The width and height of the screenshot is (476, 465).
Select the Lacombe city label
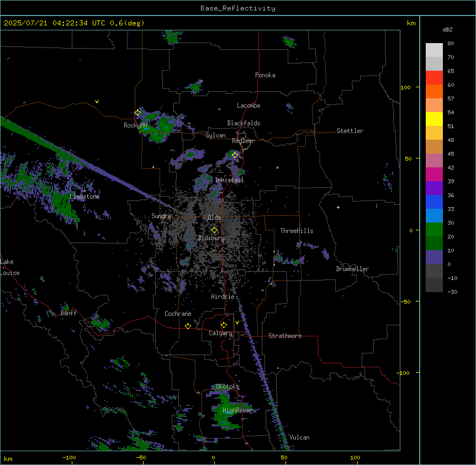[x=248, y=105]
